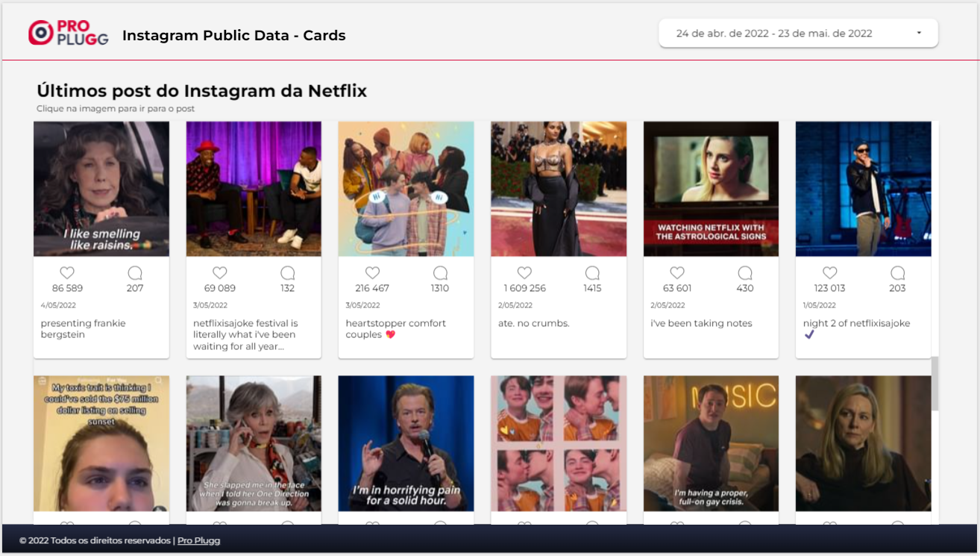The width and height of the screenshot is (980, 556).
Task: Click the Pro Plugg logo
Action: (x=69, y=33)
